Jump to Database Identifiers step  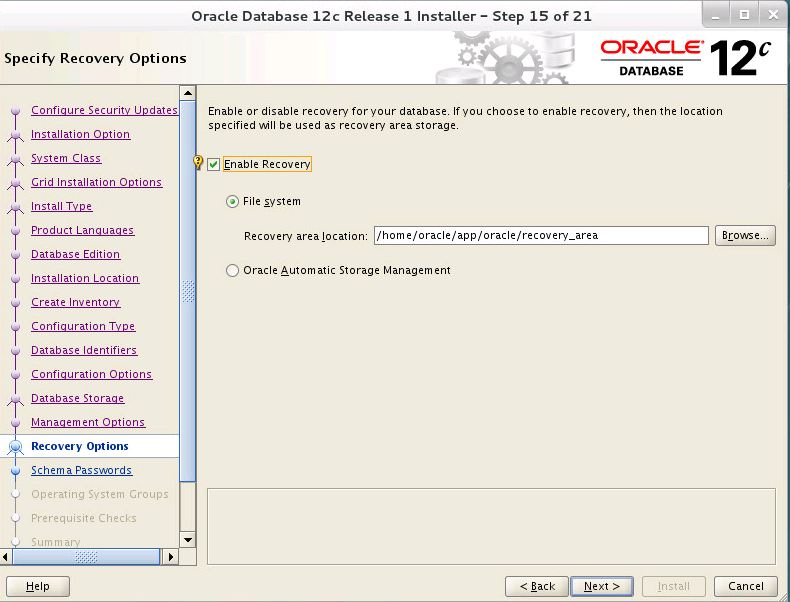(x=84, y=350)
